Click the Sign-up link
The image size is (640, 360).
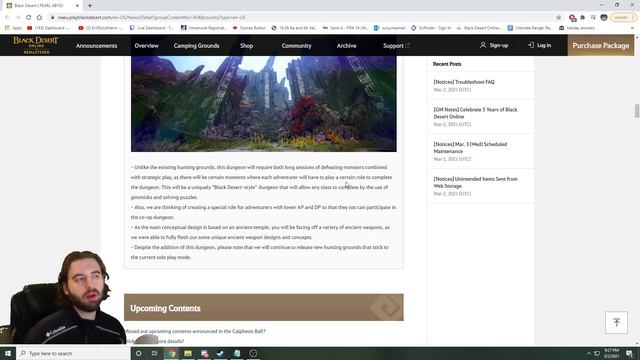494,45
